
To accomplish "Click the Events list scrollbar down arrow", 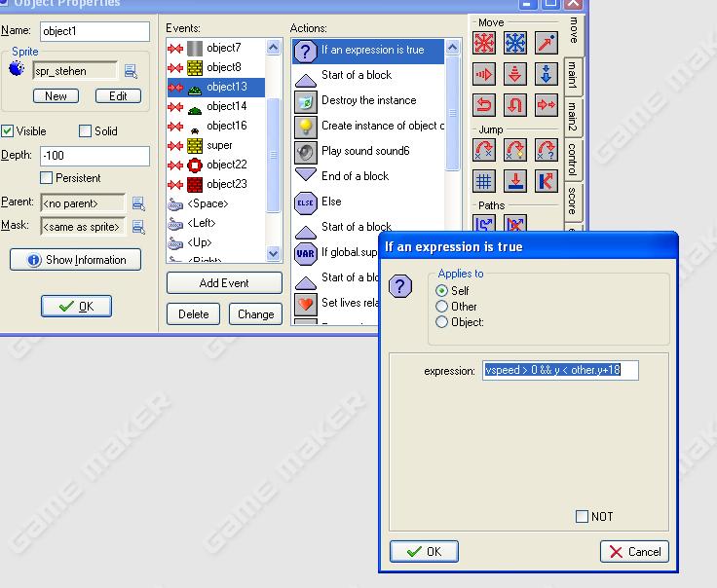I will tap(274, 253).
